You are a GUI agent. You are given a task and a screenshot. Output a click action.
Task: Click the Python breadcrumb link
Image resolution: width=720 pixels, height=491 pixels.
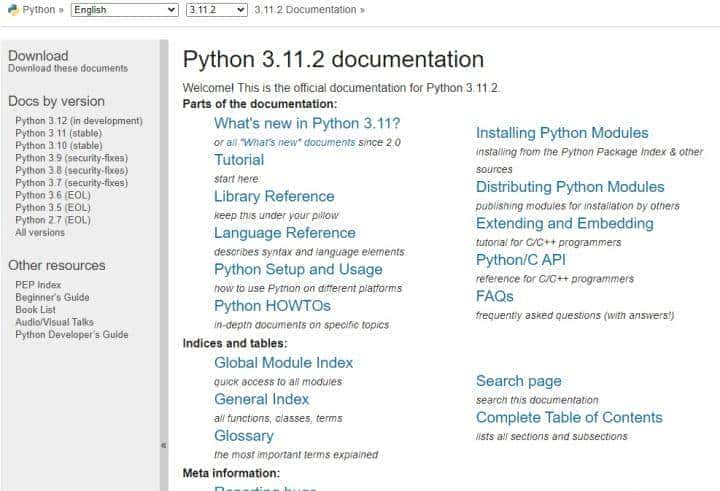[39, 10]
